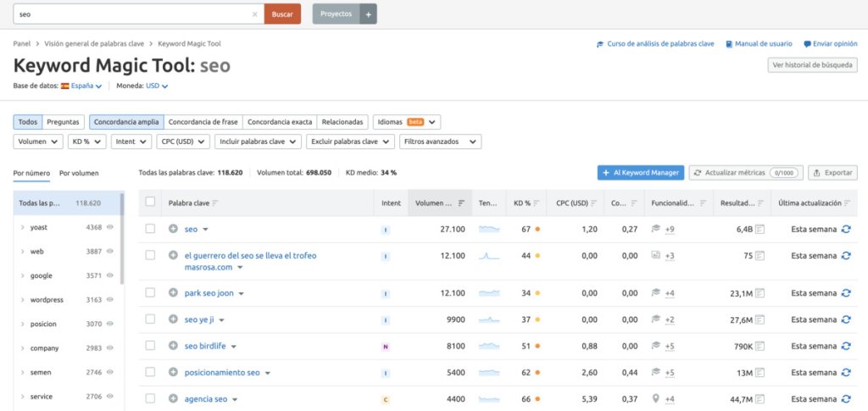Refresh metrics icon in 'seo birdlife' row
Image resolution: width=868 pixels, height=411 pixels.
click(846, 346)
